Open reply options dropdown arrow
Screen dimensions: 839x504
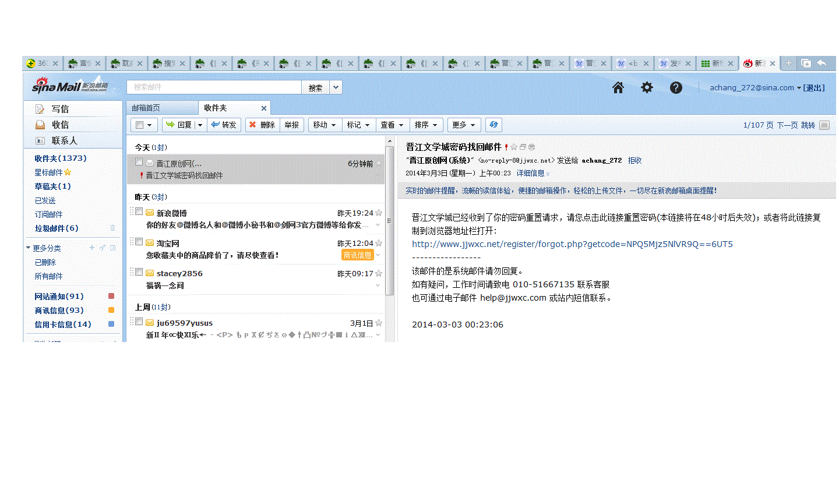click(x=200, y=125)
